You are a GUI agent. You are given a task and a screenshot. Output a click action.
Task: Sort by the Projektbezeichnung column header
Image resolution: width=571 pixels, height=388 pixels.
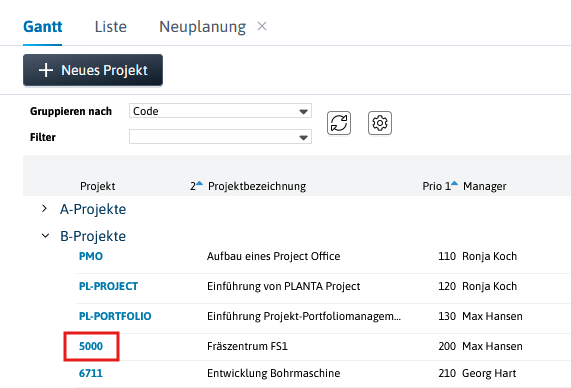coord(257,186)
